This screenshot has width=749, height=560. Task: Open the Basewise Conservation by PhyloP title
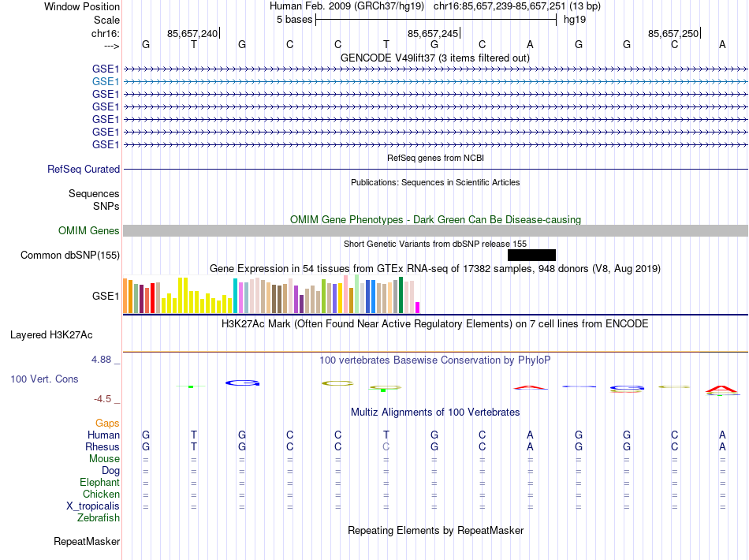coord(435,360)
